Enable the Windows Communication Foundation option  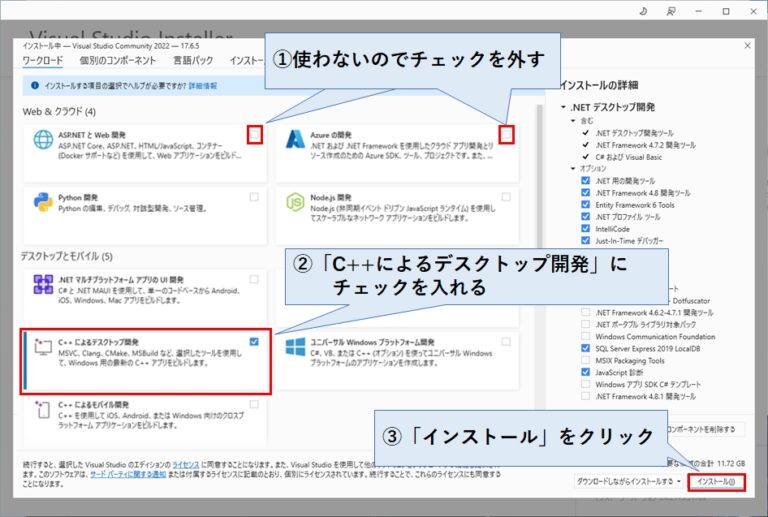586,336
